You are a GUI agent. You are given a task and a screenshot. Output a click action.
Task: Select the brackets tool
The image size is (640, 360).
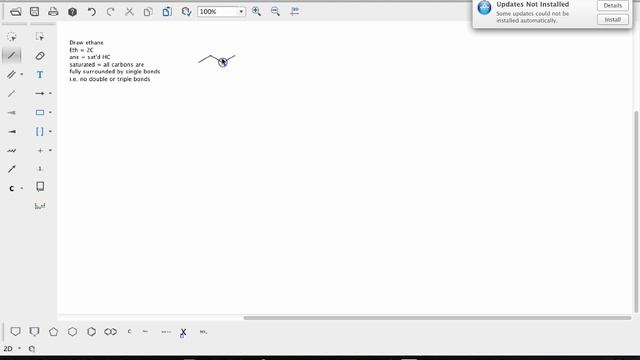pyautogui.click(x=40, y=131)
